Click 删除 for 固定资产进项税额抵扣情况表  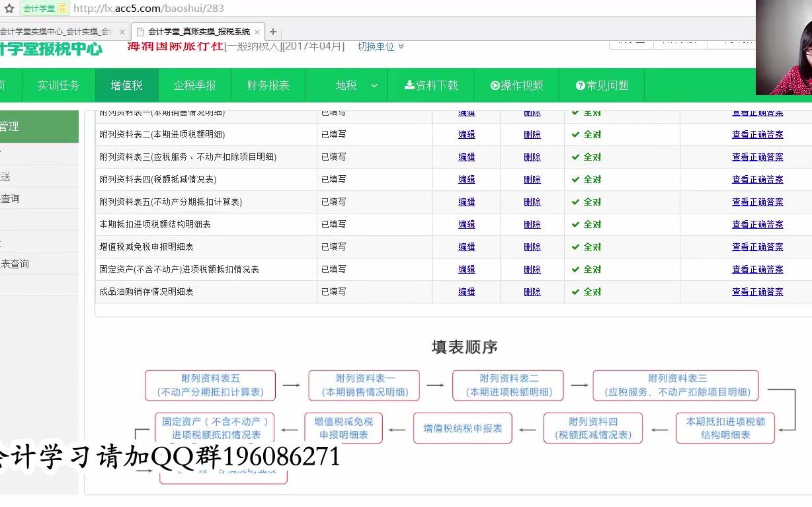[532, 269]
